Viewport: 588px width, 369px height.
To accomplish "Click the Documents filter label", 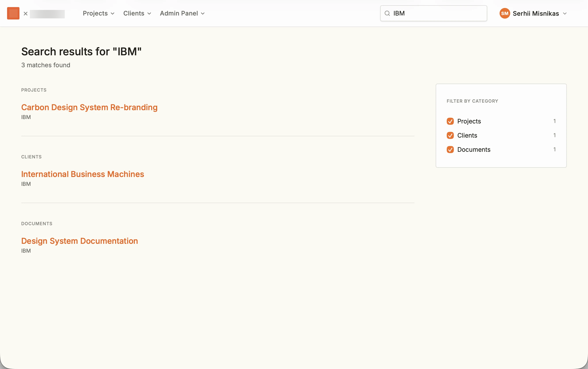I will coord(474,149).
